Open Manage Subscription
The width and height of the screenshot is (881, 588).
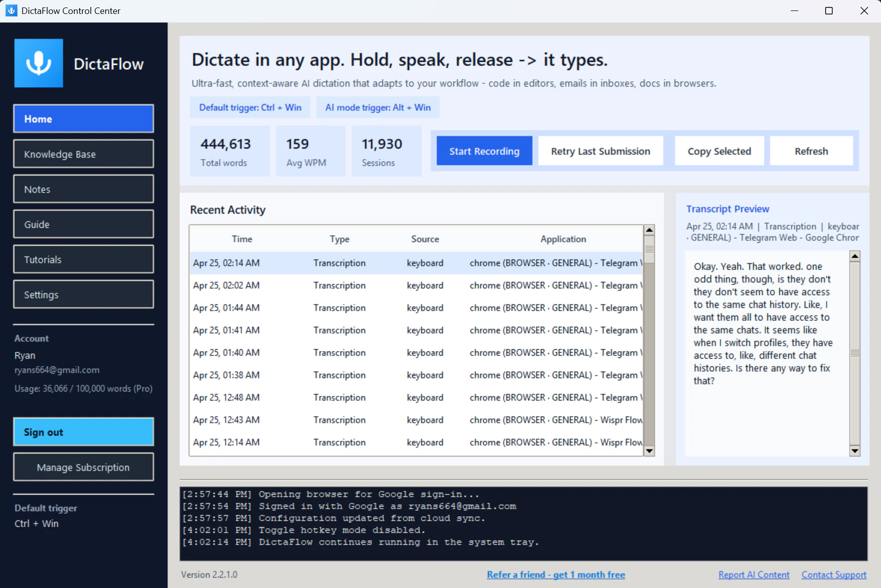tap(84, 467)
